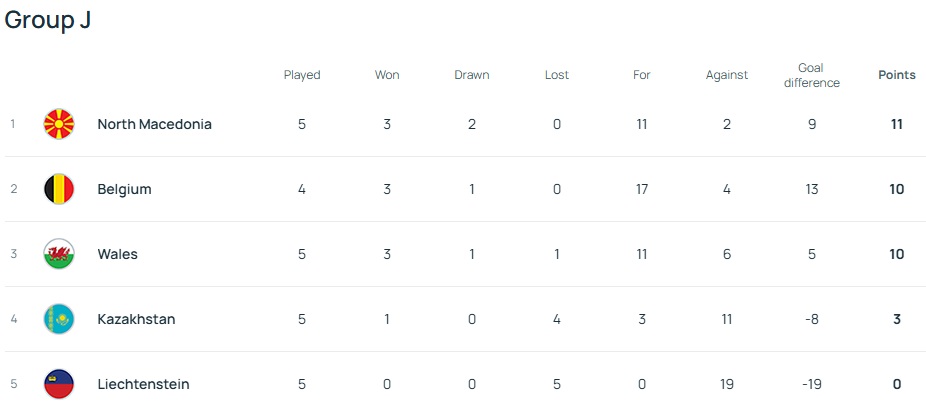Click the Points column header
Screen dimensions: 926x412
[896, 75]
